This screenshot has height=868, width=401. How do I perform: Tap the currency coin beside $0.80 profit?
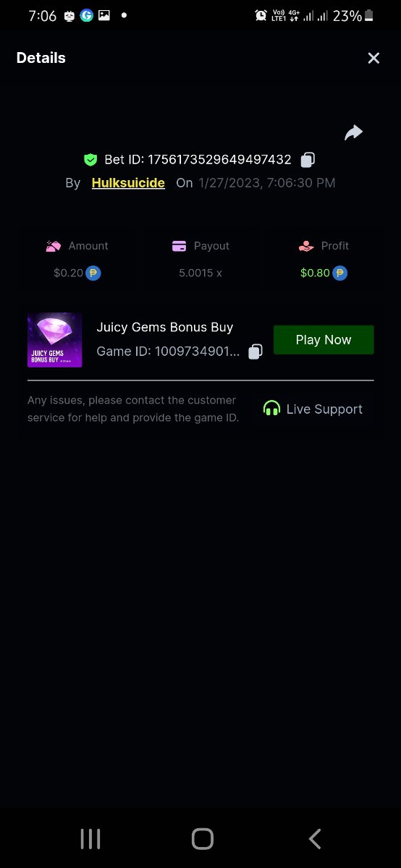(x=340, y=273)
